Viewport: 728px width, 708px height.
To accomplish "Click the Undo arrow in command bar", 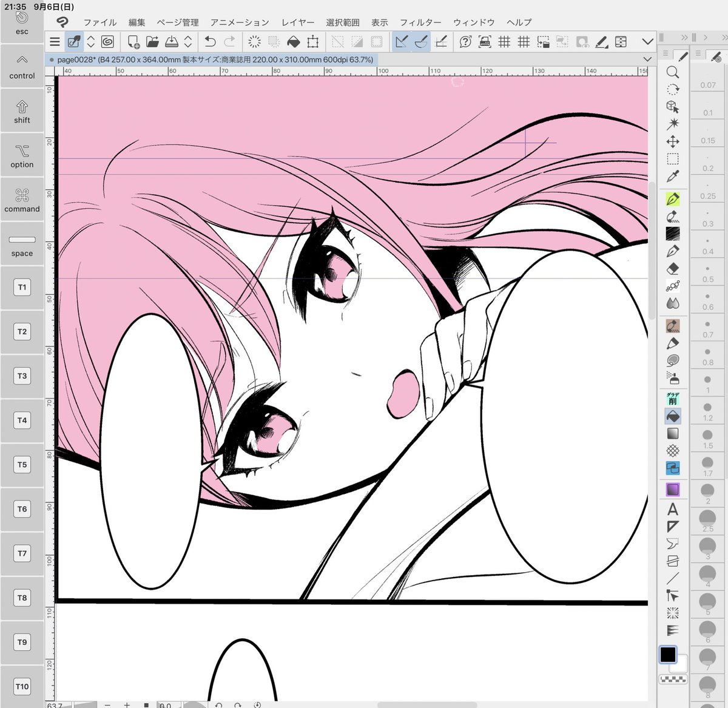I will (x=211, y=41).
